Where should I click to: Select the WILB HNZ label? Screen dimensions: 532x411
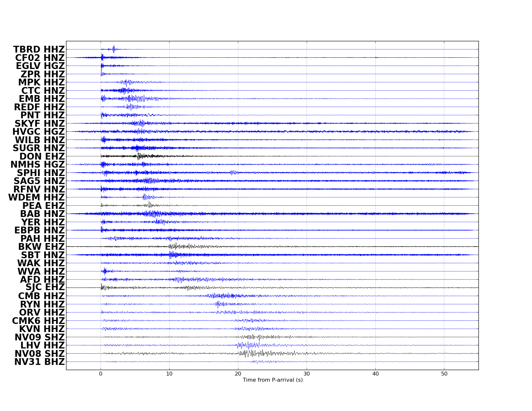click(x=40, y=140)
